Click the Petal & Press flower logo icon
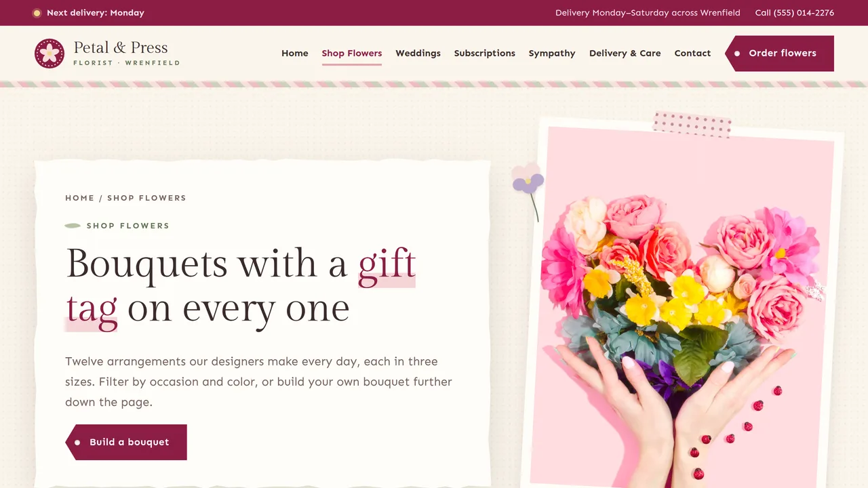Viewport: 868px width, 488px height. (x=50, y=54)
